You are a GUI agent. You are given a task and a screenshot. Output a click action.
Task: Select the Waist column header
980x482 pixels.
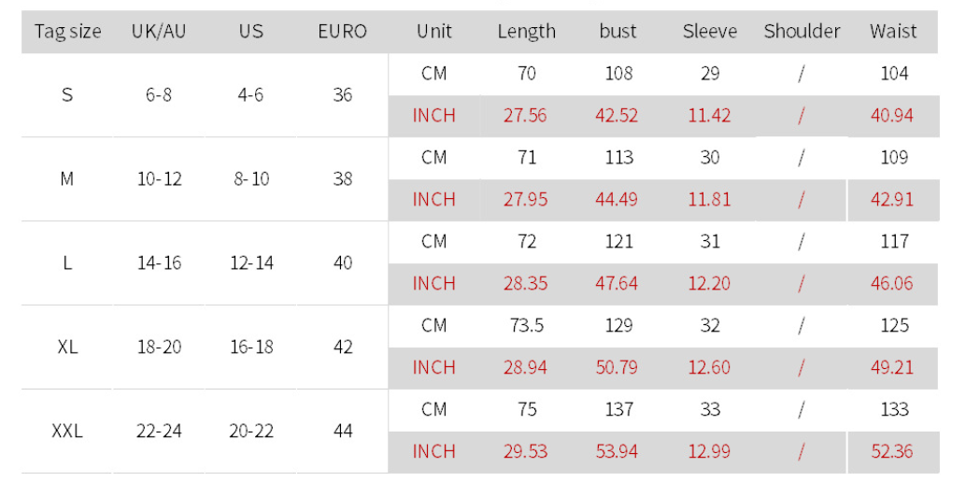894,31
